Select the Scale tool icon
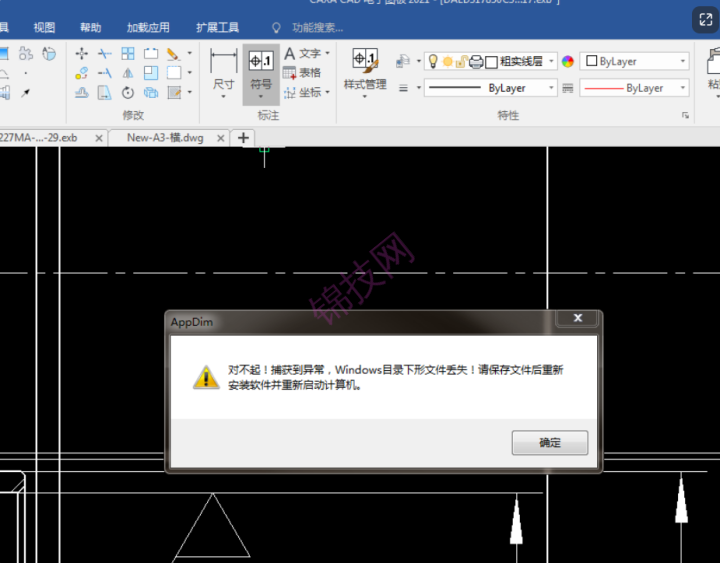Viewport: 720px width, 563px height. [151, 73]
